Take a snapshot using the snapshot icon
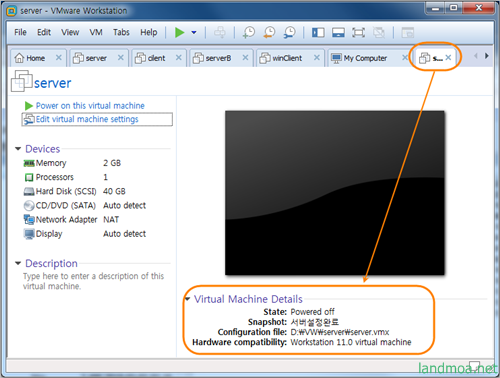The width and height of the screenshot is (500, 378). point(249,33)
